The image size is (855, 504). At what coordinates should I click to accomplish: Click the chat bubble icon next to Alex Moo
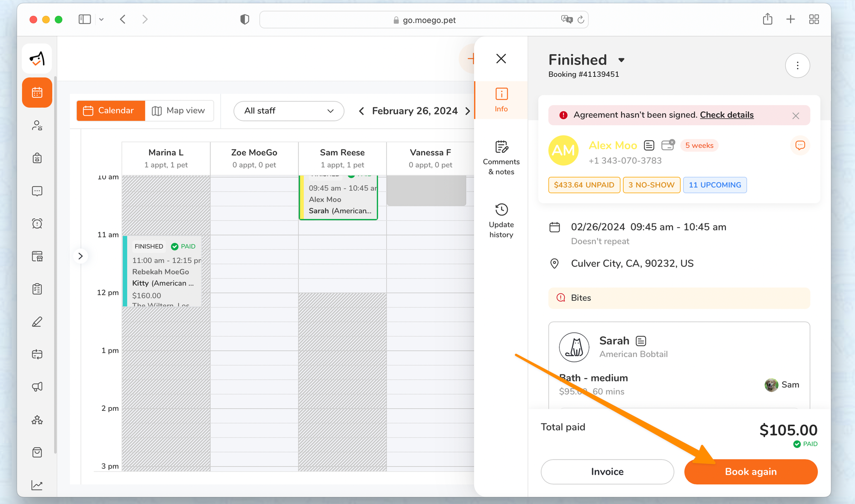click(x=800, y=146)
